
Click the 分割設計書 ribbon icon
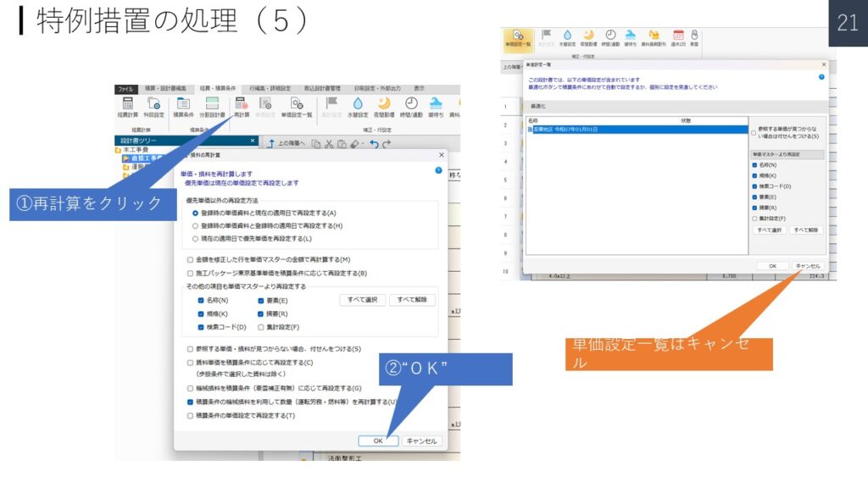(212, 107)
